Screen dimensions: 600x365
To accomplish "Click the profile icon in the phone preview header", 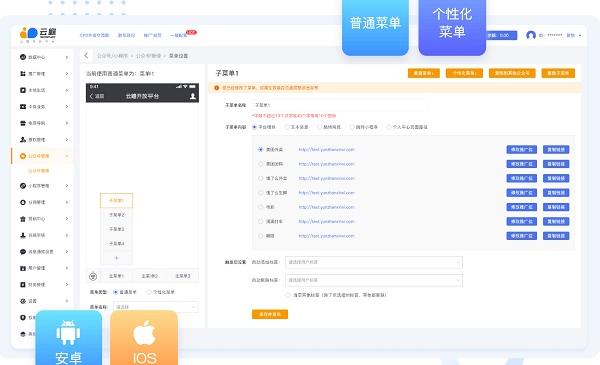I will pyautogui.click(x=193, y=96).
